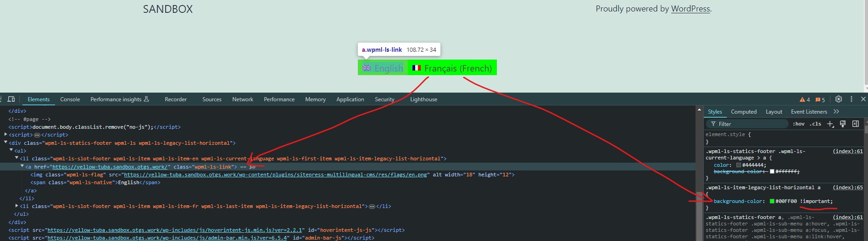Open the DevTools three-dot menu
This screenshot has width=868, height=241.
(851, 99)
